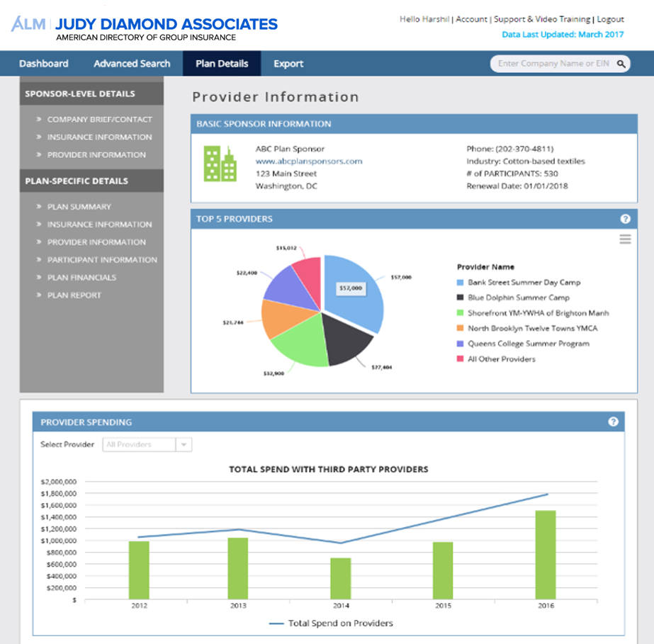Click the 2016 spending bar
654x644 pixels.
(x=546, y=555)
